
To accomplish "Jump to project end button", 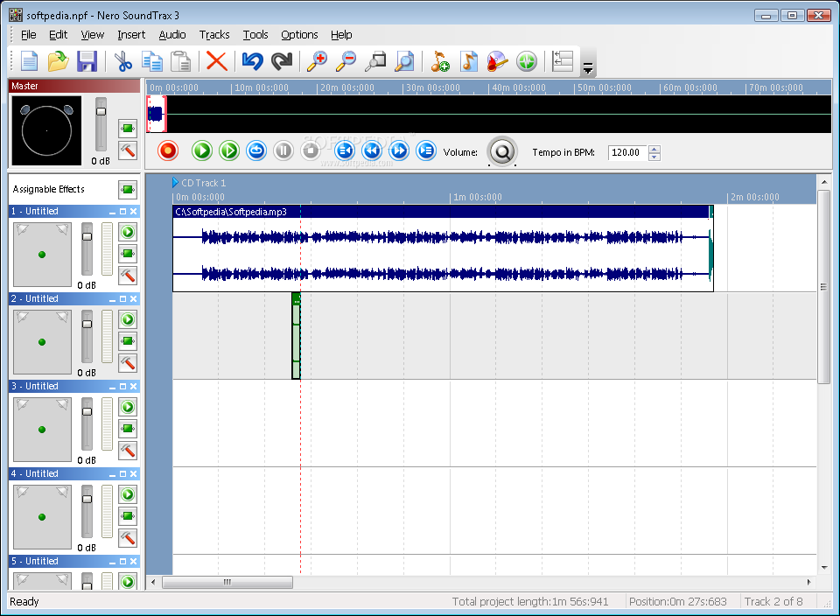I will point(426,150).
